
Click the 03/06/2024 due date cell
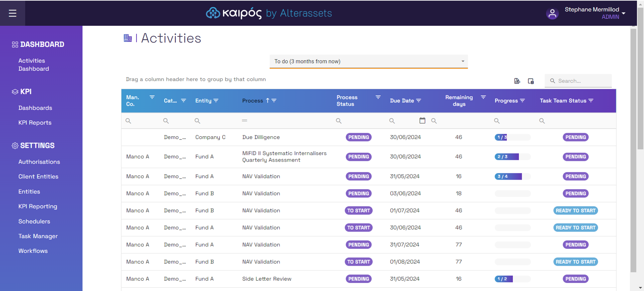click(405, 193)
